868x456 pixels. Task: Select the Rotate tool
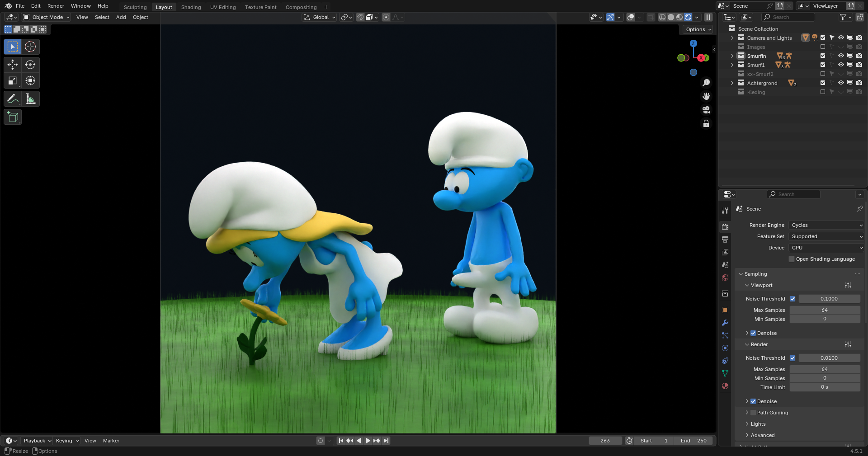[30, 65]
